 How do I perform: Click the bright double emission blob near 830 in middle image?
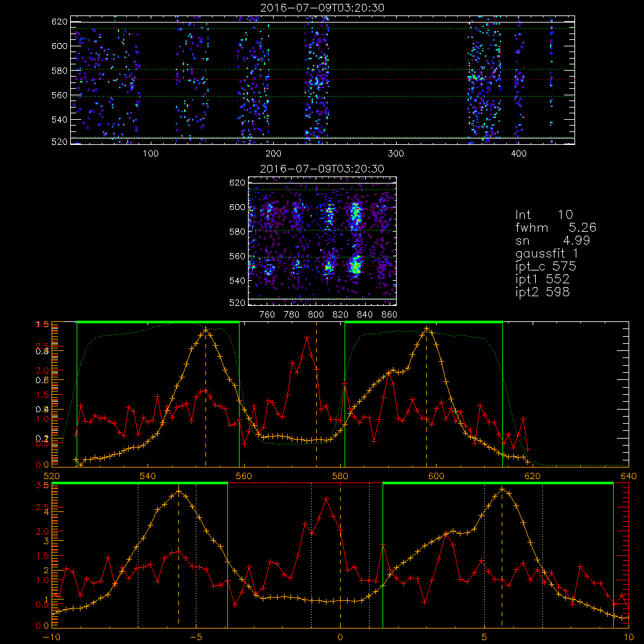(x=355, y=238)
